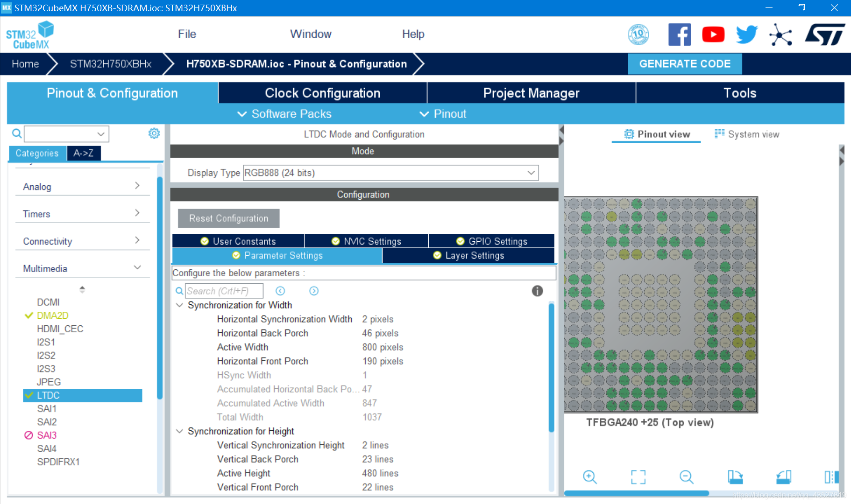
Task: Click the pinout view horizontal scrollbar
Action: [x=637, y=493]
